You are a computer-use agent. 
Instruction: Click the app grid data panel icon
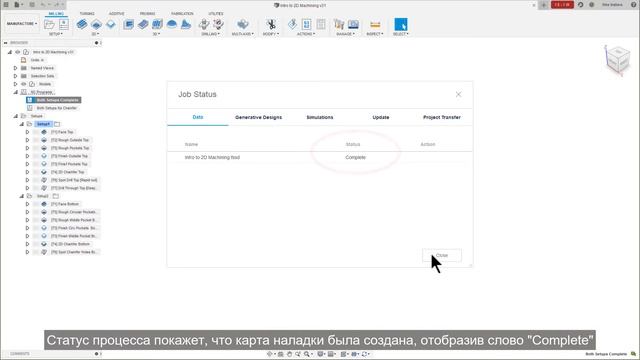click(6, 5)
